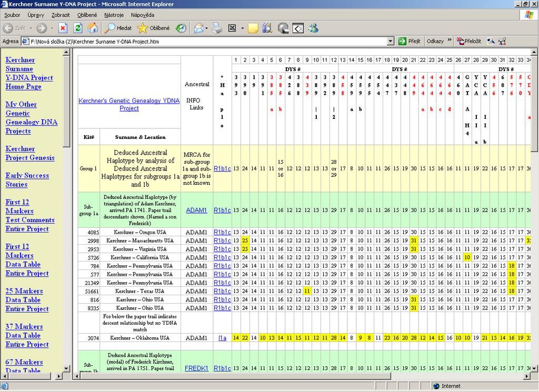539x392 pixels.
Task: Click the Messenger people toolbar icon
Action: pos(313,28)
